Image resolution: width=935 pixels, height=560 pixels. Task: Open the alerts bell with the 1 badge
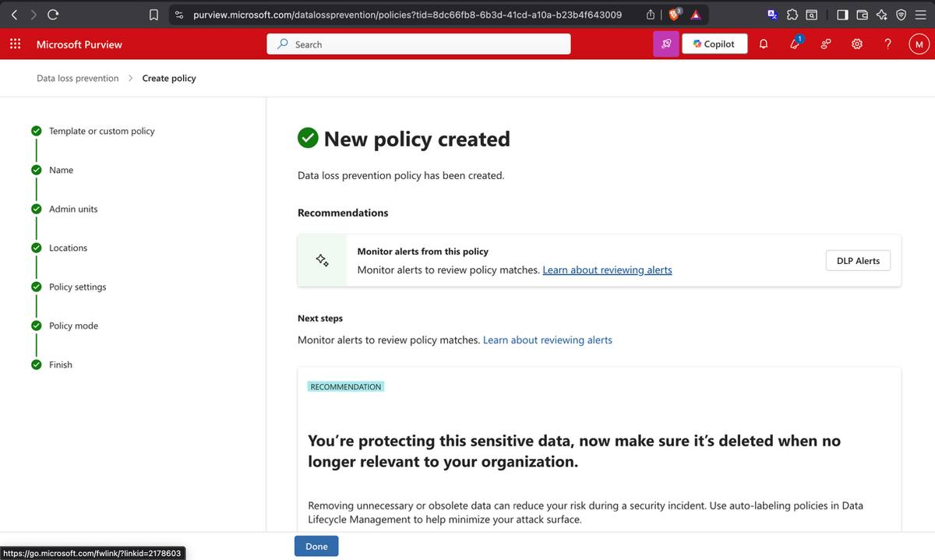click(x=796, y=44)
